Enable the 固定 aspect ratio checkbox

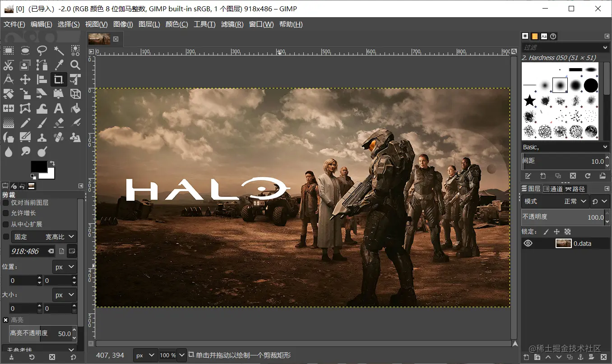pyautogui.click(x=6, y=236)
